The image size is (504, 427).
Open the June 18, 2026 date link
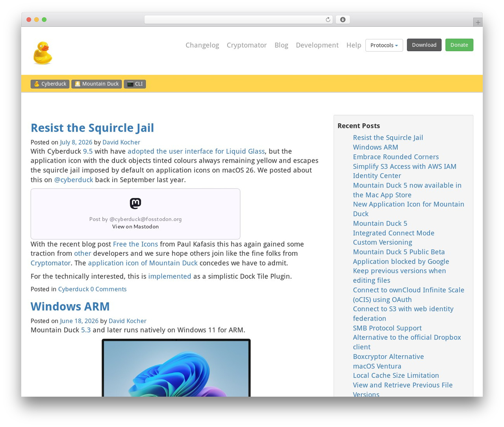(79, 321)
